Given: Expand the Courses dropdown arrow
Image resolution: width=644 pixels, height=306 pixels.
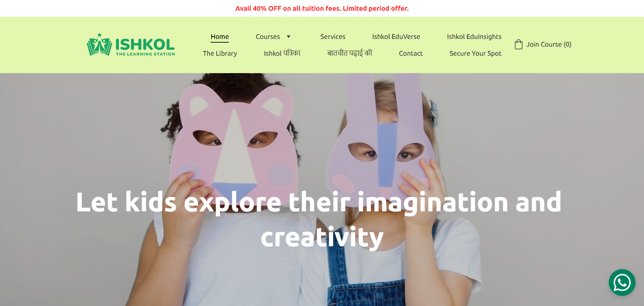Looking at the screenshot, I should [288, 37].
